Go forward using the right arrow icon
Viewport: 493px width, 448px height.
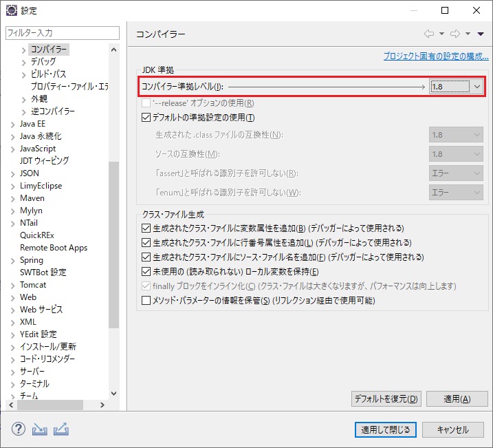455,34
